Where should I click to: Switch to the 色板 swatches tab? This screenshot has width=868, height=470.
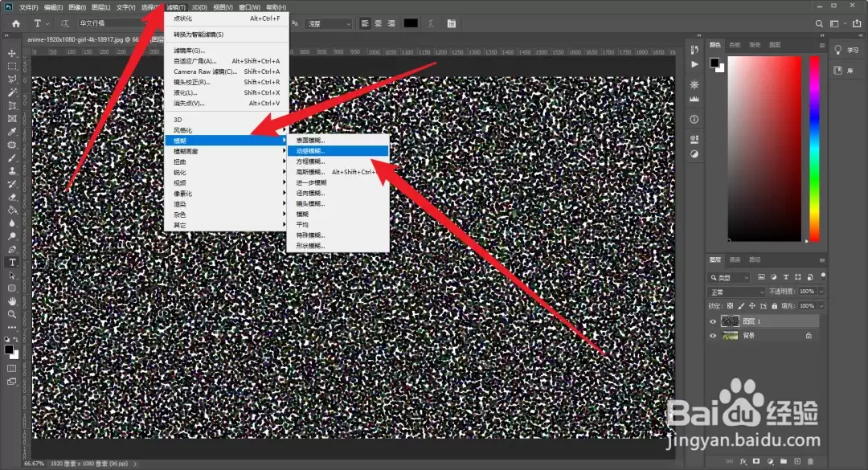(735, 45)
